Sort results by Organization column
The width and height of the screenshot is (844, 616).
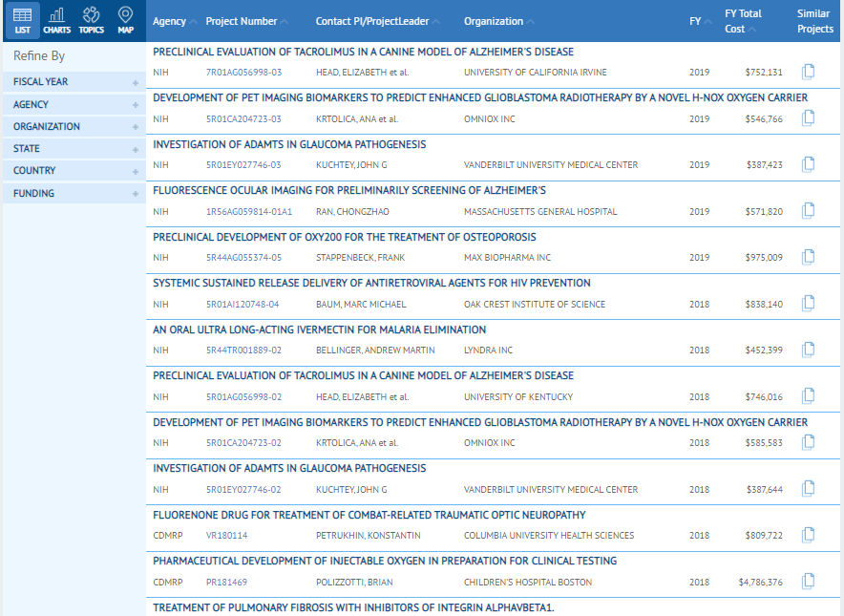499,22
